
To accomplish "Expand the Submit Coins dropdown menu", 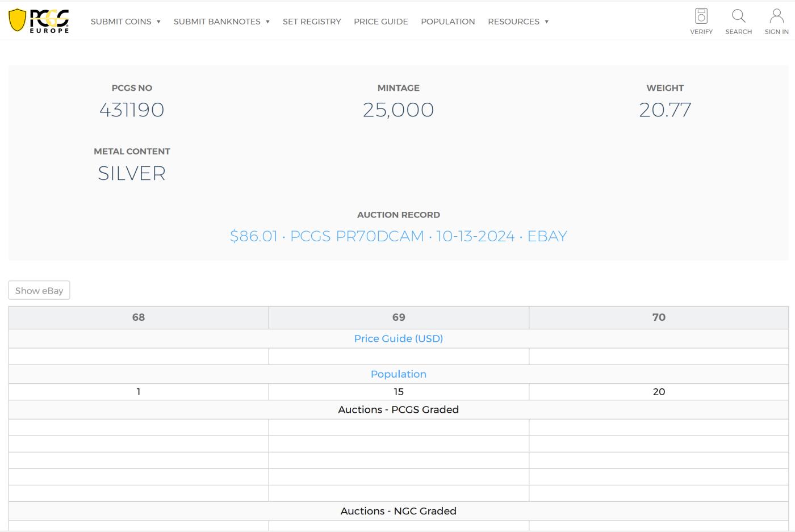I will click(x=125, y=22).
